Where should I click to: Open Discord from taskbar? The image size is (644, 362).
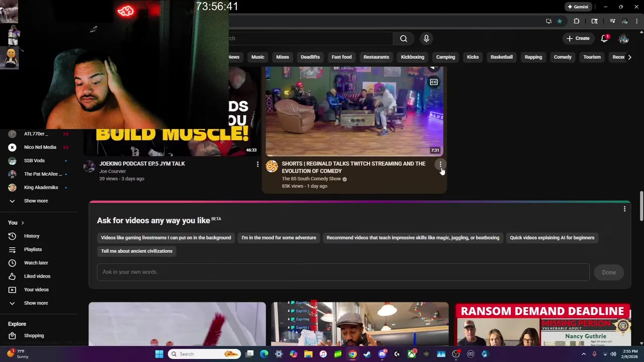382,354
